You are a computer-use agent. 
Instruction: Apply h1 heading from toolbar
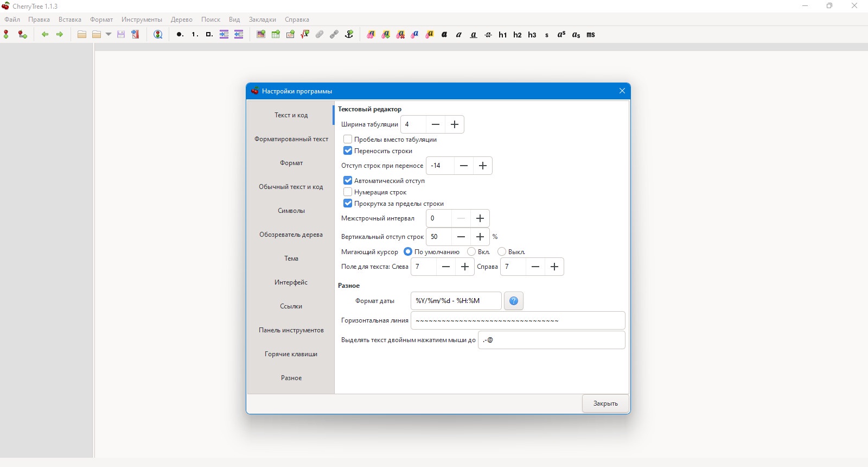click(x=502, y=34)
